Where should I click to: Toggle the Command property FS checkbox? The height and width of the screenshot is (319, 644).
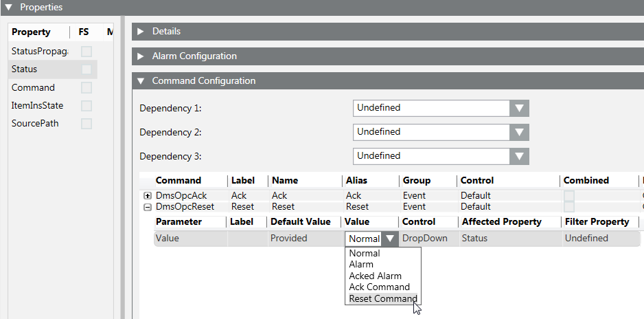[87, 88]
